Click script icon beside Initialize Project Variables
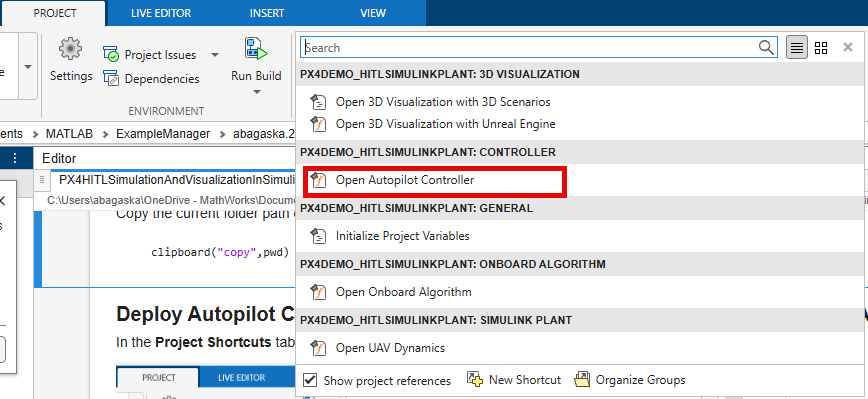The width and height of the screenshot is (868, 399). [318, 236]
